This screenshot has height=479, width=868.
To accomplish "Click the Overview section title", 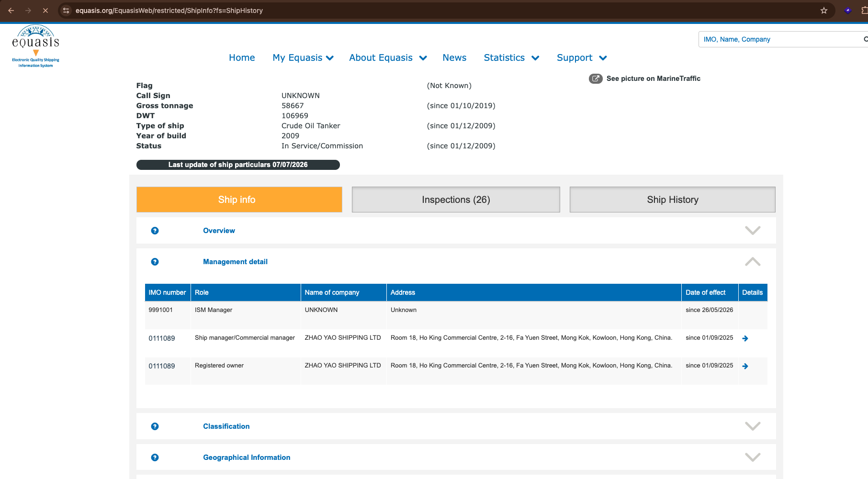I will pos(219,231).
